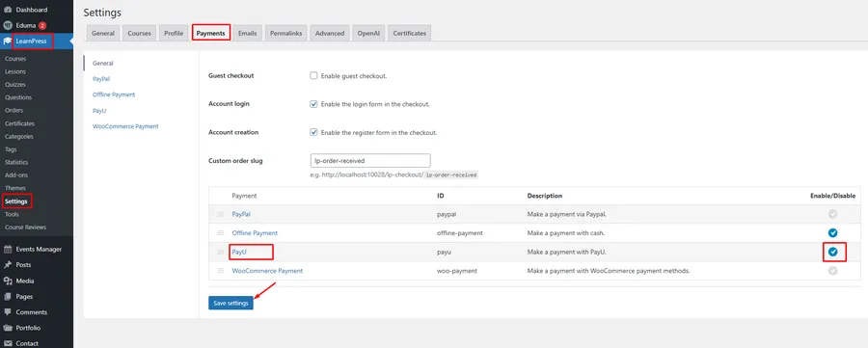Click the Dashboard gauge icon in the sidebar

pos(8,10)
